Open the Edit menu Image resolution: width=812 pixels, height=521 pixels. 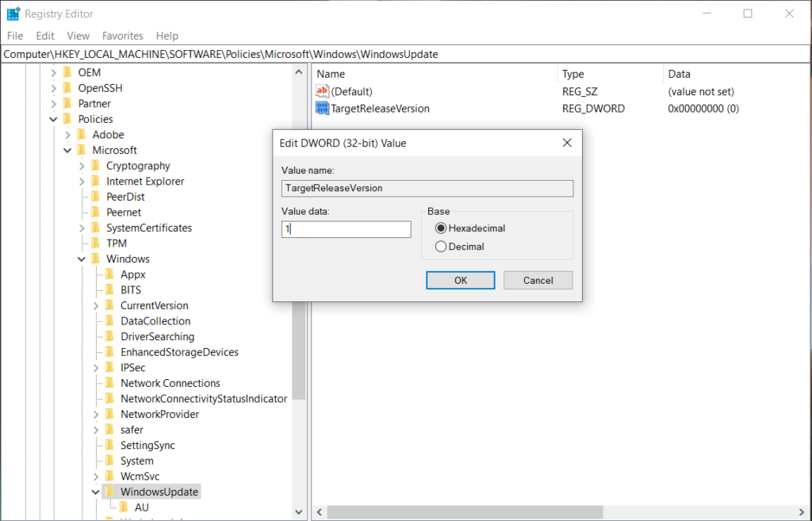coord(45,36)
